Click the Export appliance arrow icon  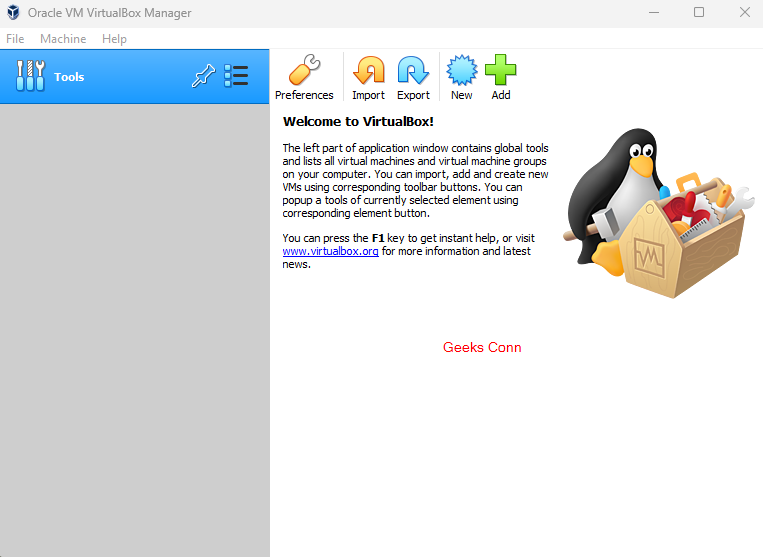tap(413, 70)
